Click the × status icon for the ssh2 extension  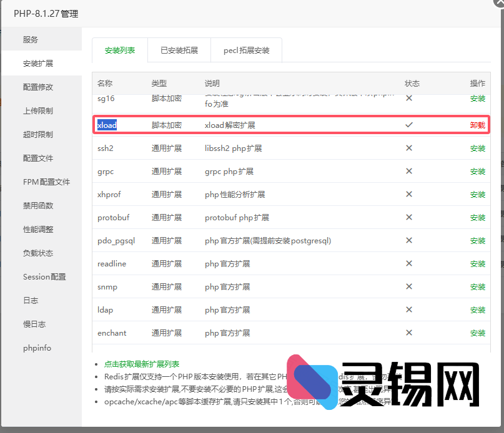[409, 148]
